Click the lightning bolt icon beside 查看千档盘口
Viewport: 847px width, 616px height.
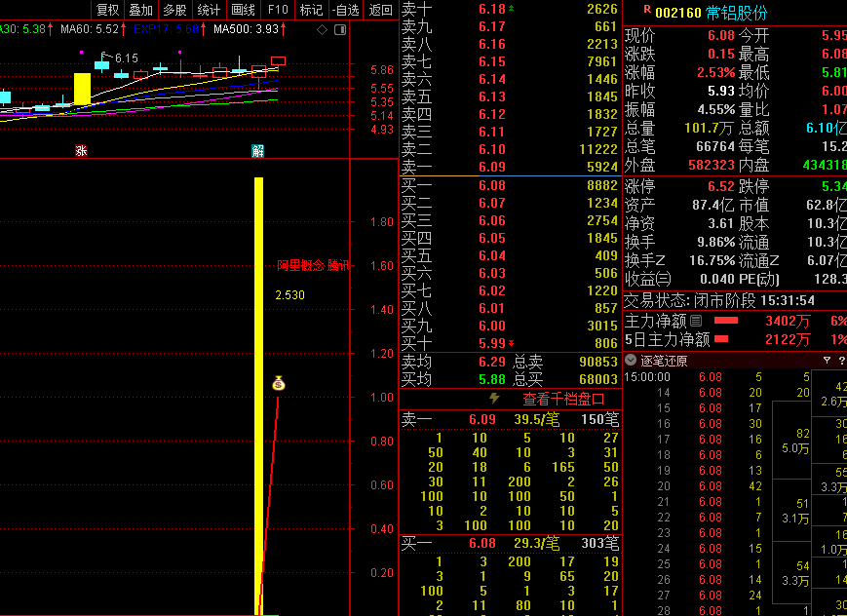(494, 399)
